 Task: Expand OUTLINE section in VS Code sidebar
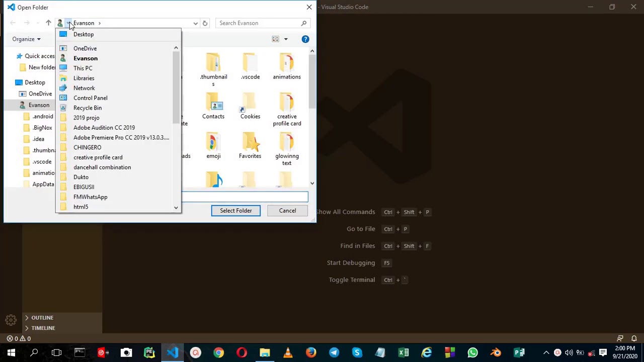42,318
